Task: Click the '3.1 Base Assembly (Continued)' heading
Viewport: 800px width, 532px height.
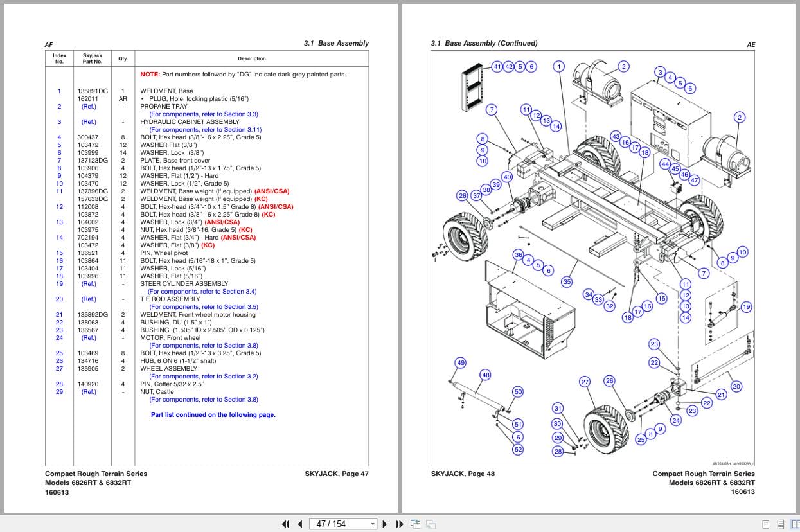Action: 484,44
